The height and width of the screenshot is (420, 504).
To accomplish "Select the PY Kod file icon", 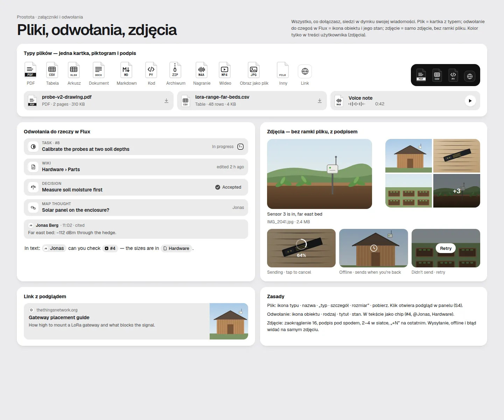I will (151, 70).
